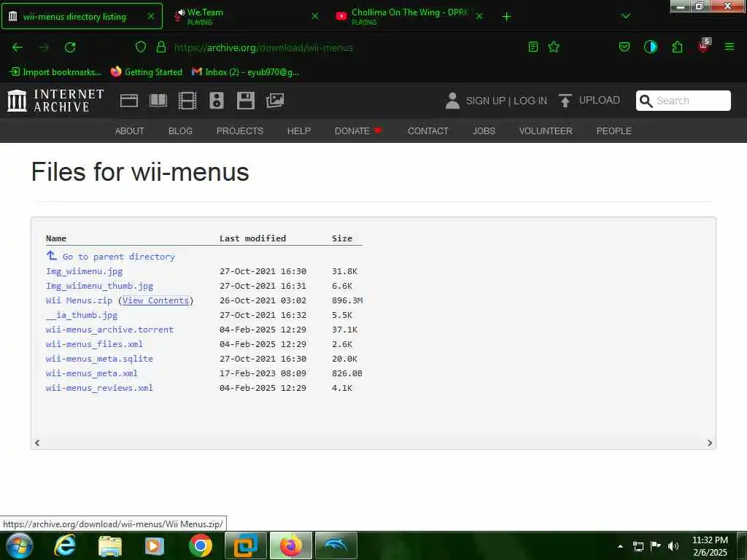This screenshot has width=747, height=560.
Task: Open ABOUT in the nav bar
Action: [130, 131]
